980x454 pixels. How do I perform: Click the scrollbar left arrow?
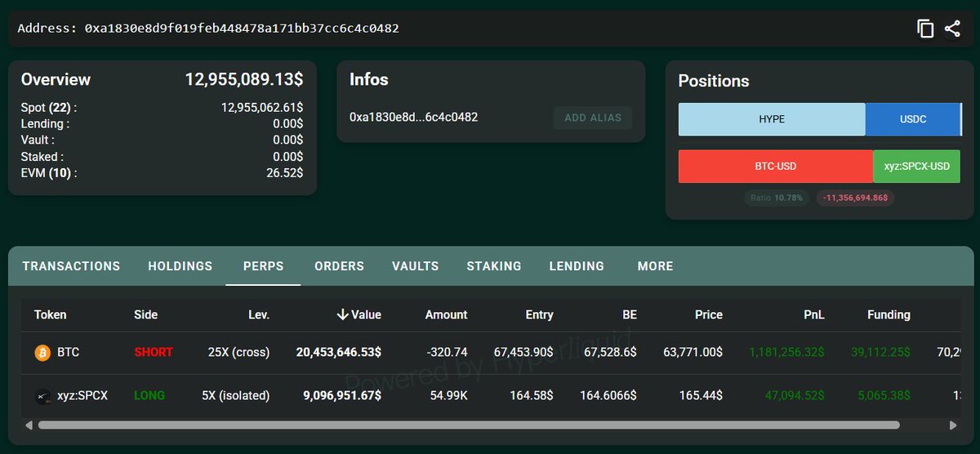[x=30, y=425]
